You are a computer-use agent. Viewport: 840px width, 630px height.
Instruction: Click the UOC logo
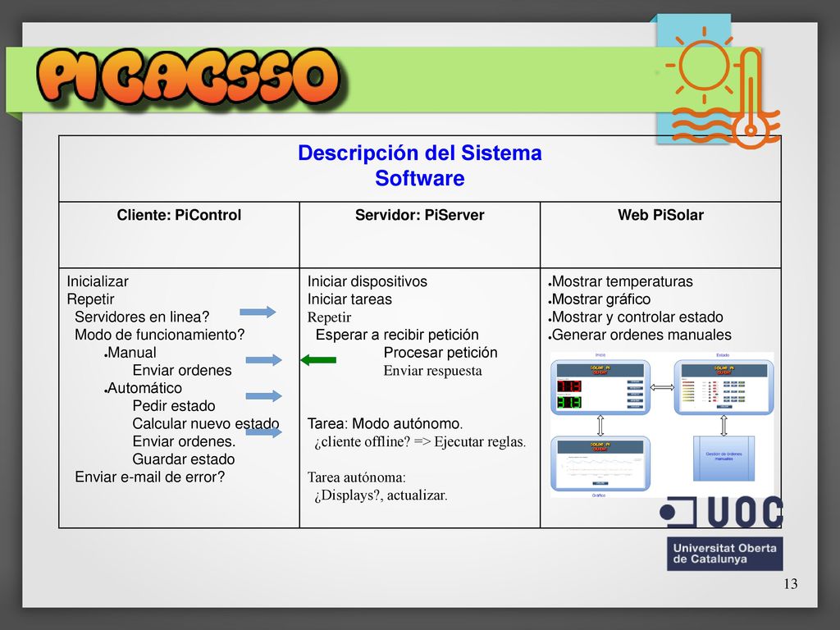click(x=722, y=512)
